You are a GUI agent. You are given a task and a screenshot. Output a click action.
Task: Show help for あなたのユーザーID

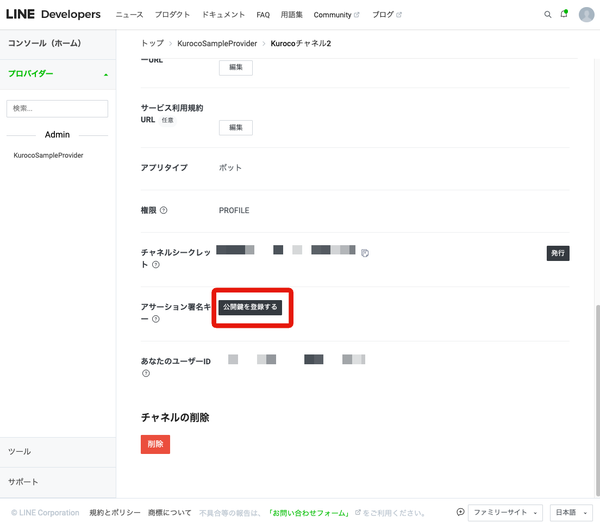click(146, 373)
